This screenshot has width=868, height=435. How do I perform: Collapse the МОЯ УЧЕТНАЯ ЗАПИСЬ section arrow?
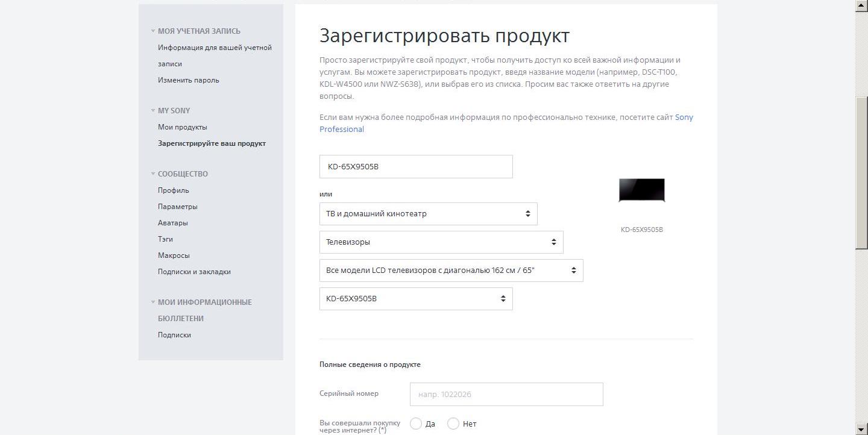[x=153, y=31]
